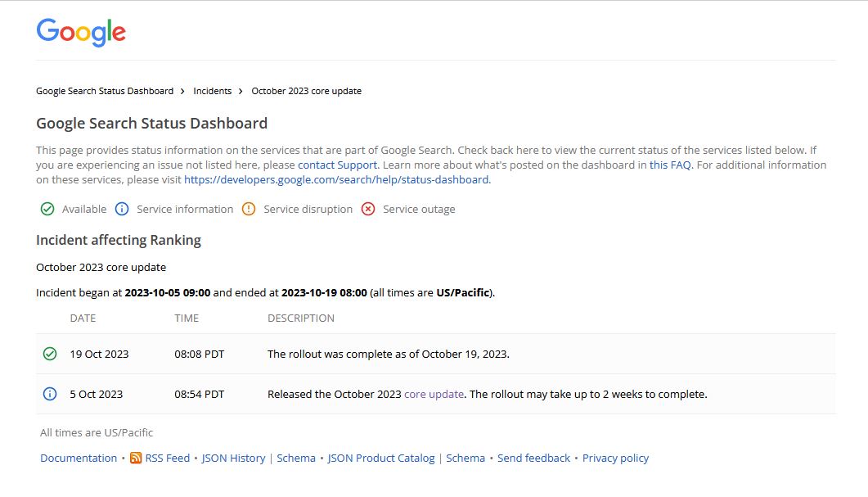Screen dimensions: 868x497
Task: Open the Privacy policy link
Action: click(x=615, y=459)
